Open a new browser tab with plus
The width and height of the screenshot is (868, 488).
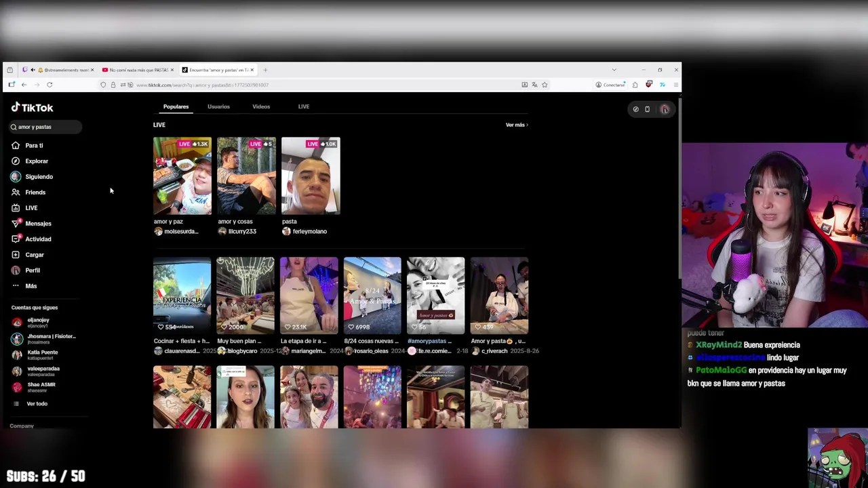[x=265, y=70]
